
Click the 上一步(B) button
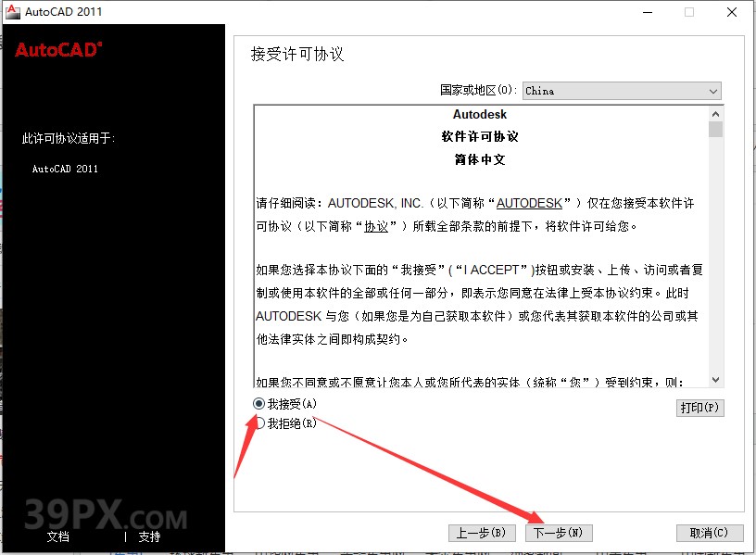click(481, 533)
